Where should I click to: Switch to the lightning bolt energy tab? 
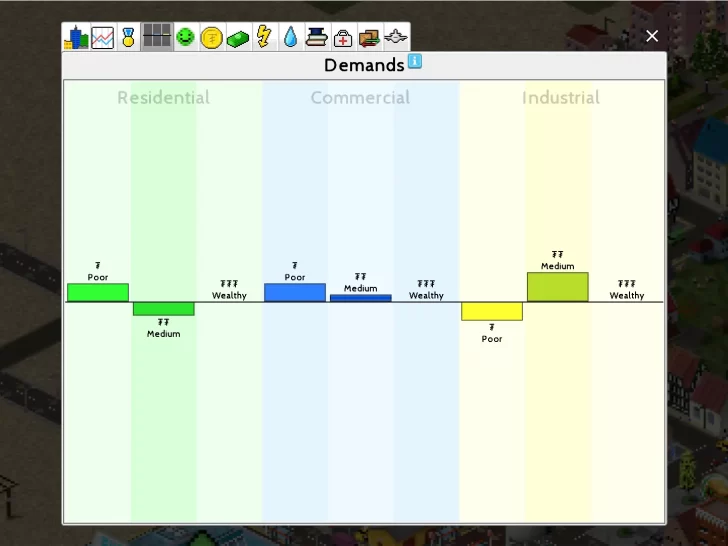[264, 38]
